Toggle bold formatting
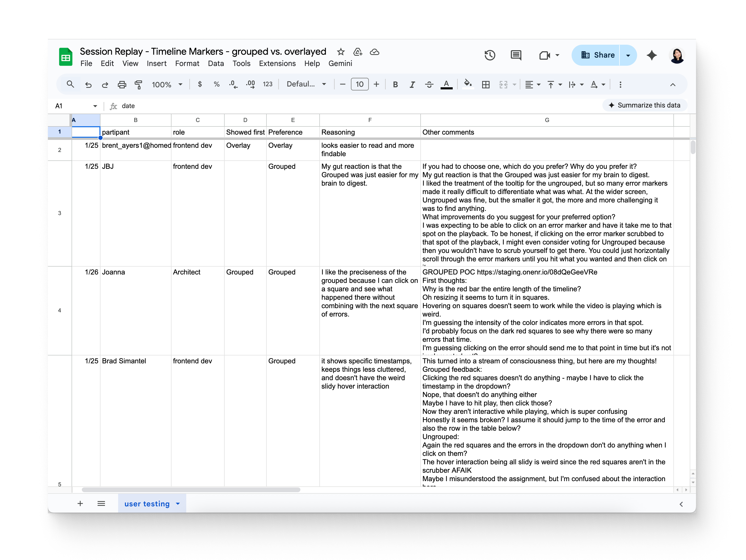Image resolution: width=746 pixels, height=560 pixels. tap(395, 84)
